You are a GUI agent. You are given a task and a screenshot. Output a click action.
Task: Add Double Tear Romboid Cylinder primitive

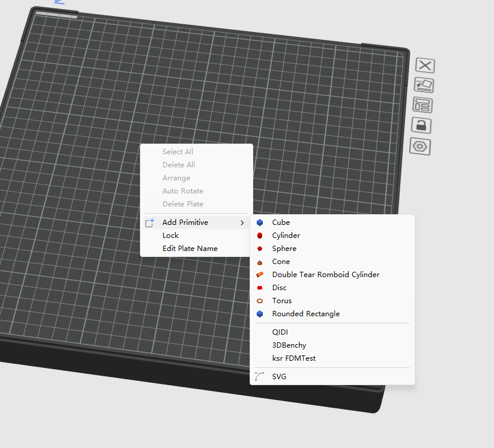(x=332, y=275)
